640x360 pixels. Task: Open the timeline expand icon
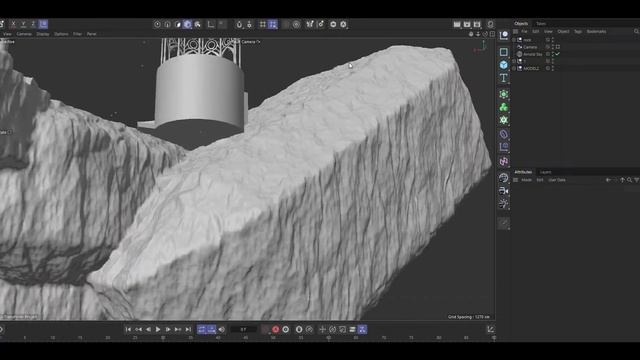pos(491,329)
